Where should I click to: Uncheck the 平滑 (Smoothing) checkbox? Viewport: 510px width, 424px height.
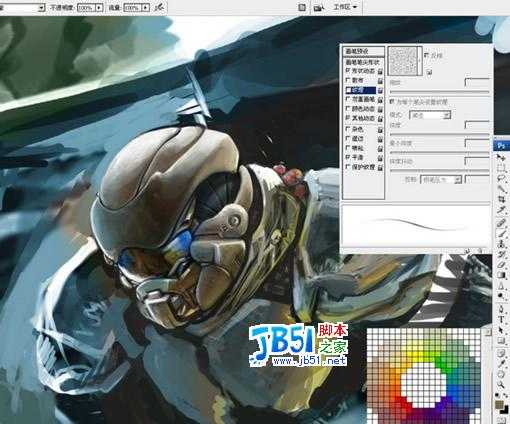pos(348,157)
